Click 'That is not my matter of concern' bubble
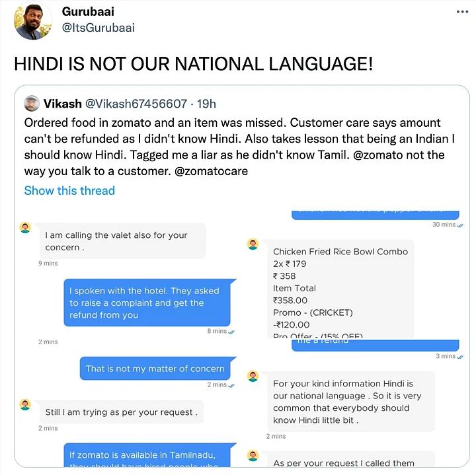 pyautogui.click(x=155, y=369)
